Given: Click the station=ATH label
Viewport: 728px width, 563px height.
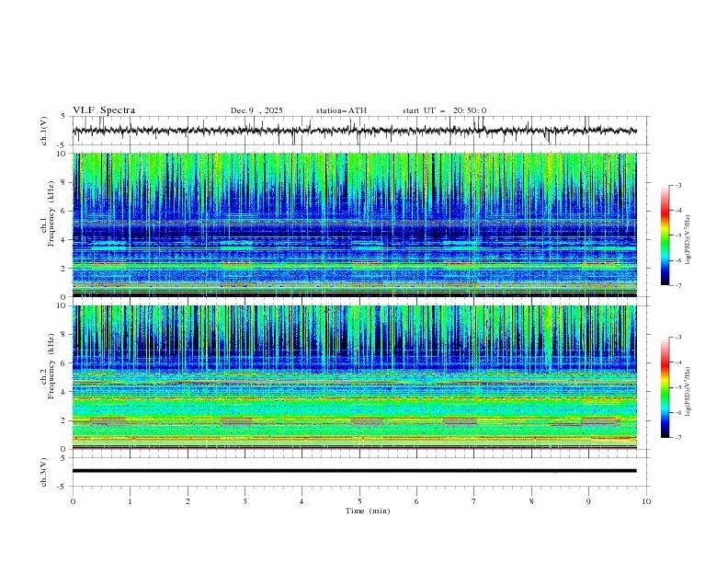Looking at the screenshot, I should pyautogui.click(x=341, y=110).
